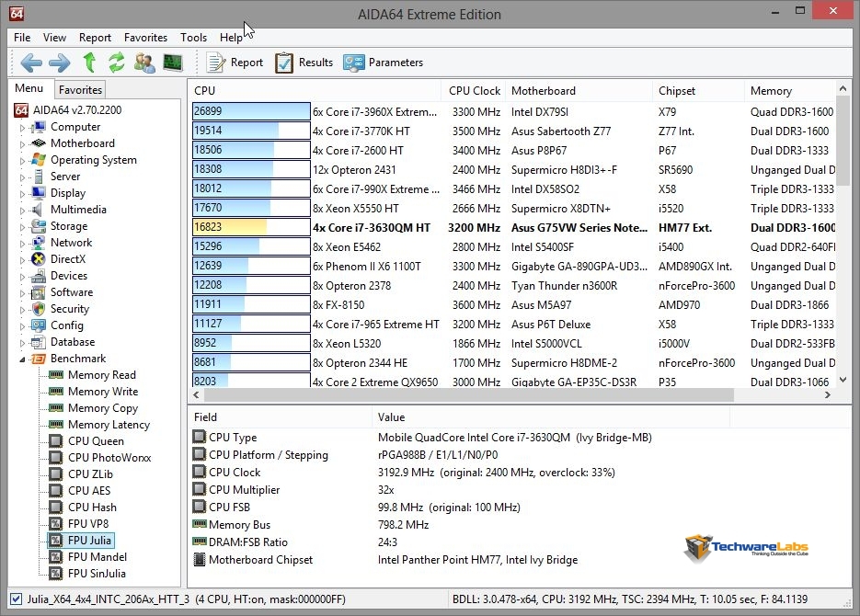
Task: Select the Software icon in tree
Action: 39,292
